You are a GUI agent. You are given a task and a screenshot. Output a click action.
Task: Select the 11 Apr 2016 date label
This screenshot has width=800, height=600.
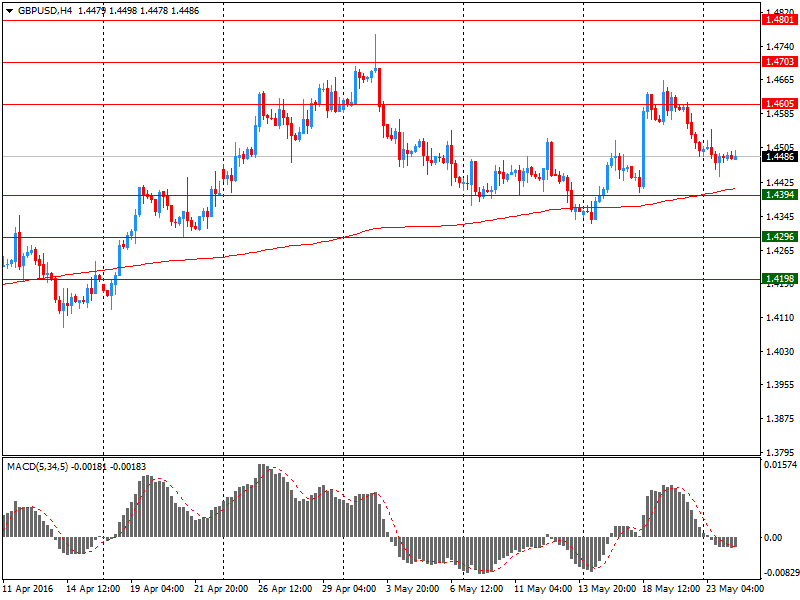(x=28, y=589)
